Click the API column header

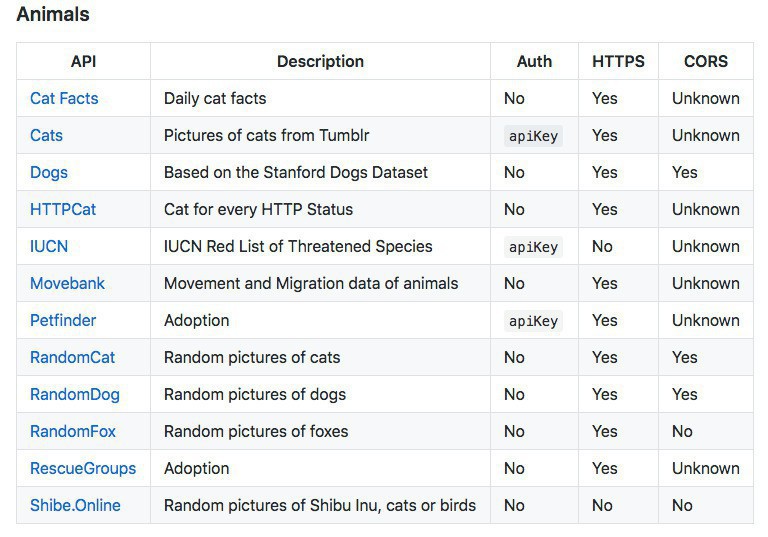(83, 61)
